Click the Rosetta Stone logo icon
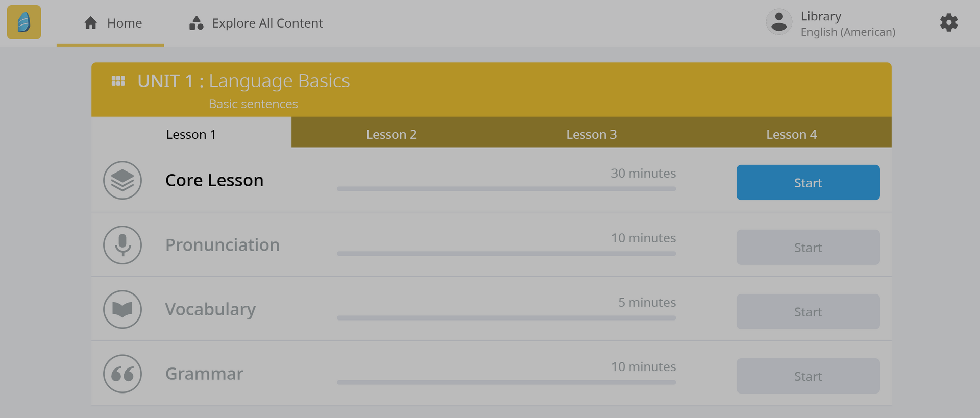This screenshot has height=418, width=980. point(24,22)
